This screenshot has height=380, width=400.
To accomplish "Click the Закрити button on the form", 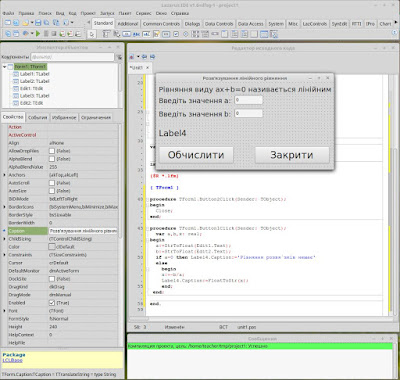I will (x=292, y=155).
